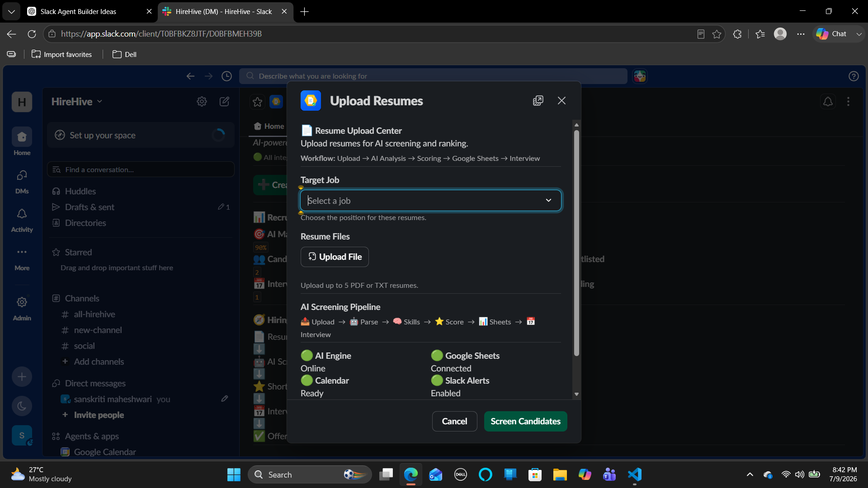Viewport: 868px width, 488px height.
Task: Click the Screen Candidates button
Action: (x=525, y=421)
